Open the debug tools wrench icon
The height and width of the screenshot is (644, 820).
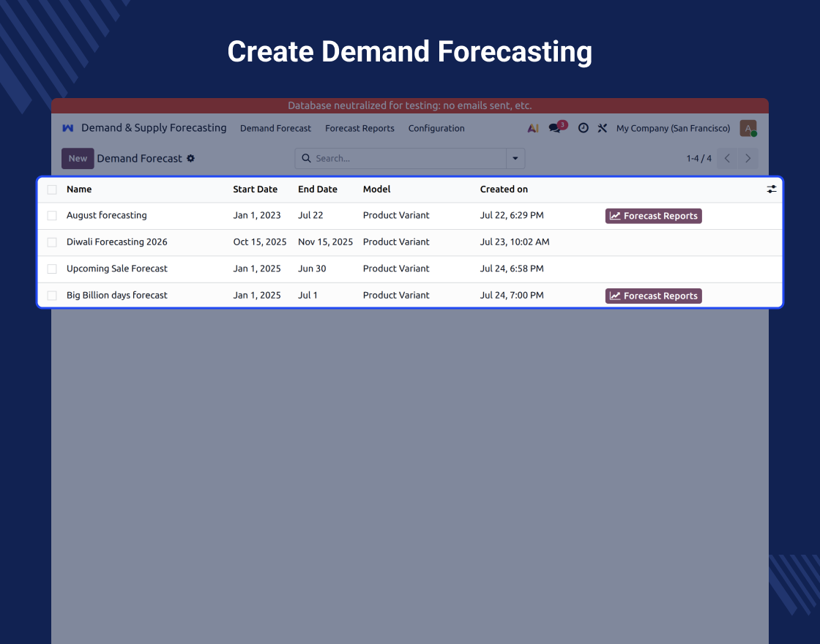coord(603,128)
